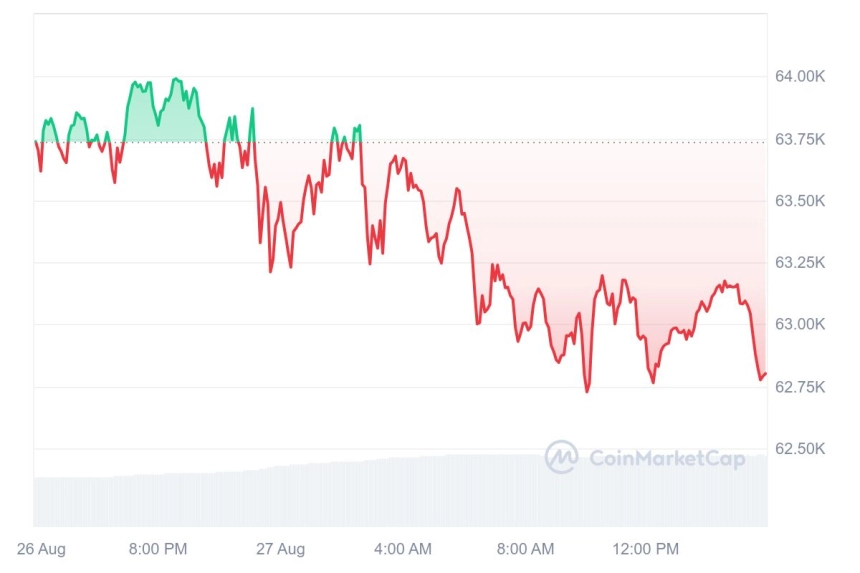Click the 26 Aug date label

pos(41,549)
